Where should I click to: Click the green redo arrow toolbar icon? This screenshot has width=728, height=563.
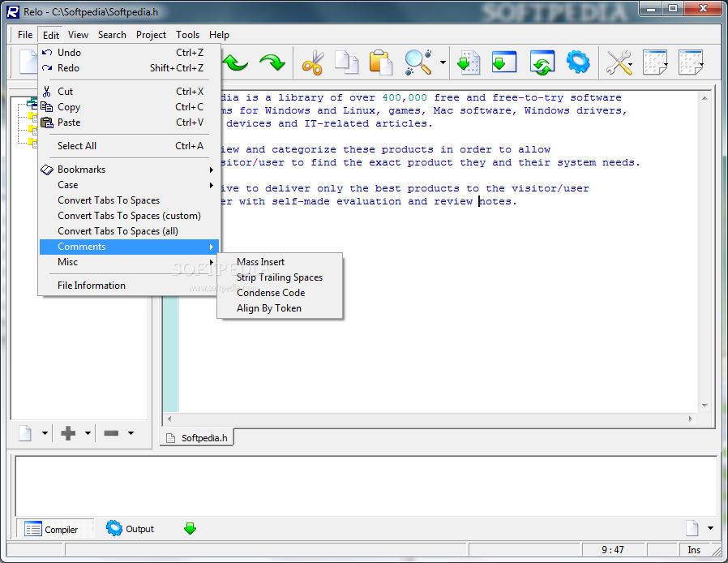click(x=272, y=62)
